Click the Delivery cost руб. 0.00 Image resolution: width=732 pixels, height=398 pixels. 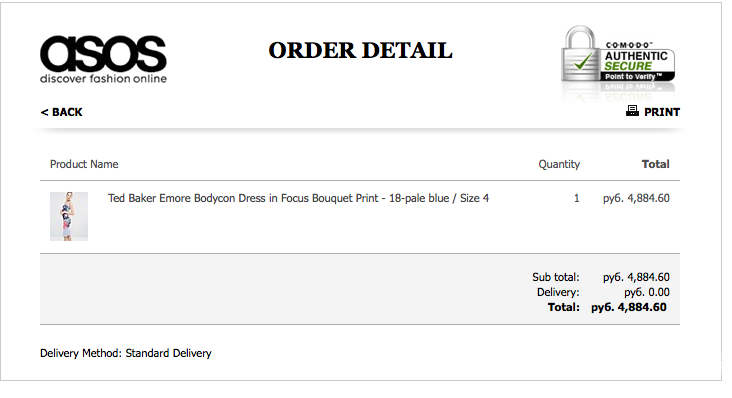coord(647,292)
